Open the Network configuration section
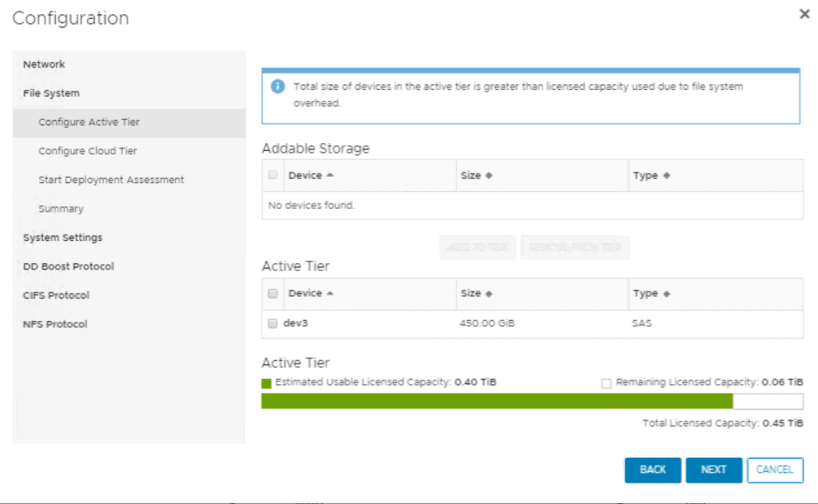This screenshot has width=818, height=504. coord(44,64)
